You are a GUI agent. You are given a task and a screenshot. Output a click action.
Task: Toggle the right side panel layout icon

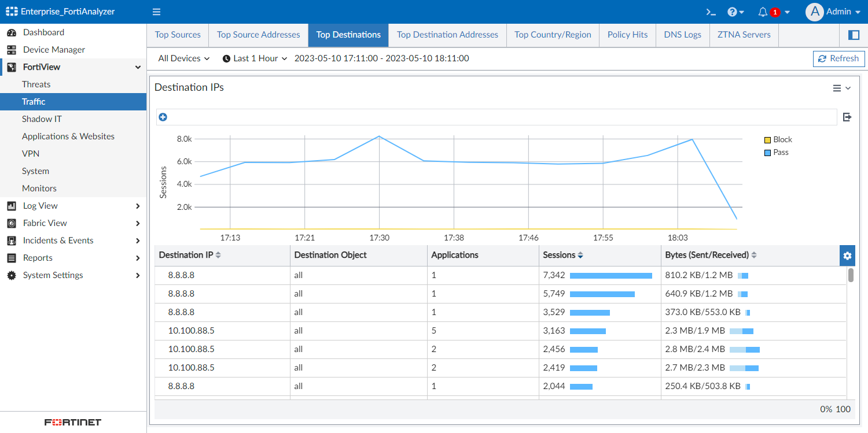(x=854, y=35)
